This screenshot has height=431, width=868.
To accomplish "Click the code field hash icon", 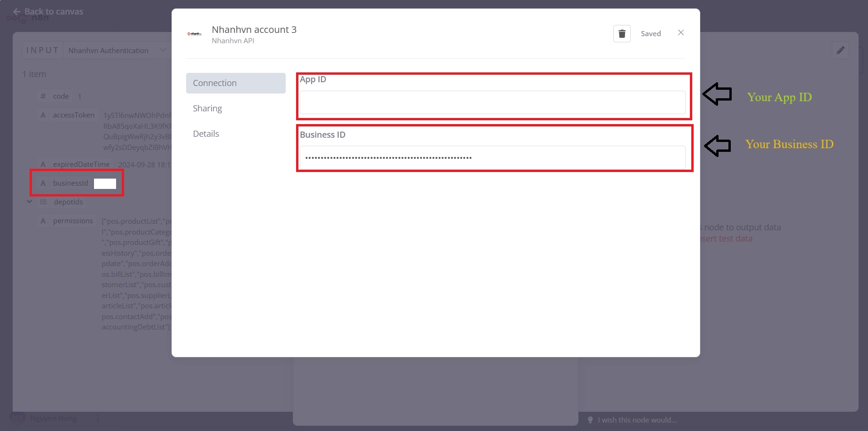I will [43, 96].
